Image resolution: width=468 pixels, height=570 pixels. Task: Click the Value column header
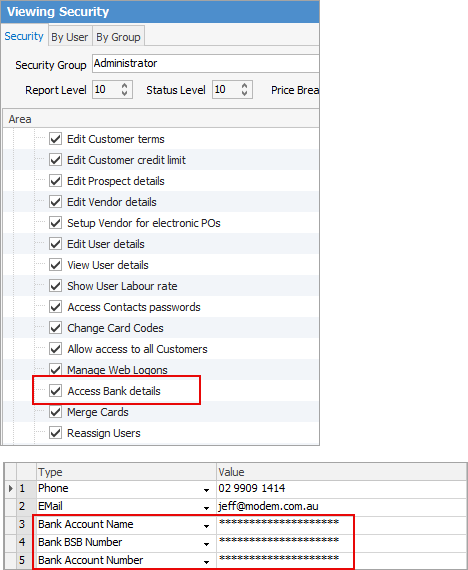coord(341,472)
